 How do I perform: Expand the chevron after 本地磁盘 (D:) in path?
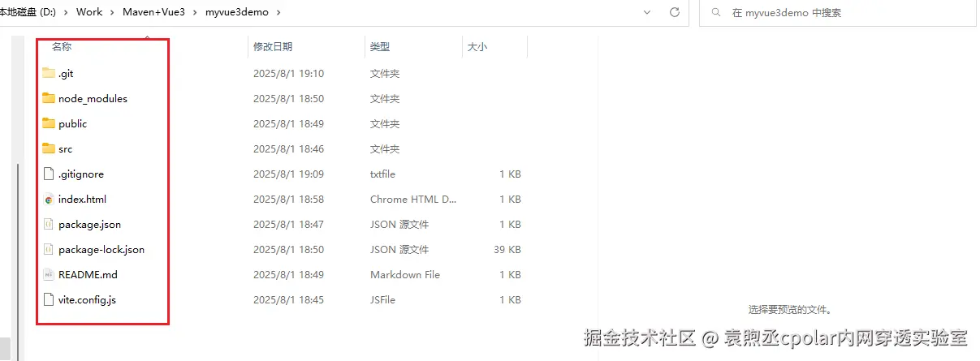67,13
